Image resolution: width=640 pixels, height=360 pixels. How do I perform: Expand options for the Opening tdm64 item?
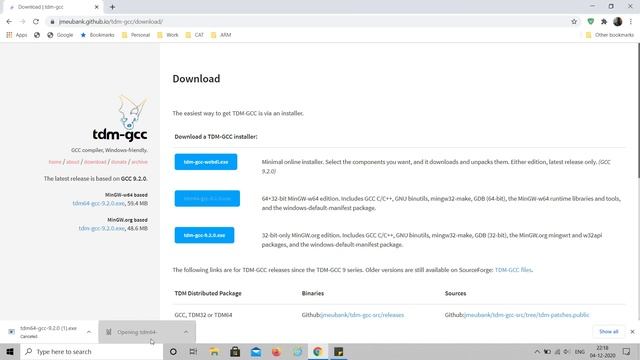coord(186,332)
